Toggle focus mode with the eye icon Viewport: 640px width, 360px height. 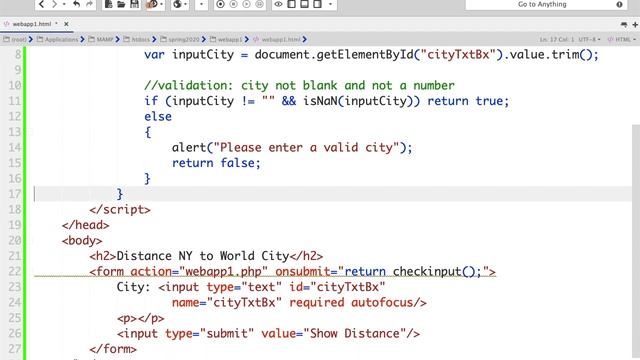coord(278,4)
